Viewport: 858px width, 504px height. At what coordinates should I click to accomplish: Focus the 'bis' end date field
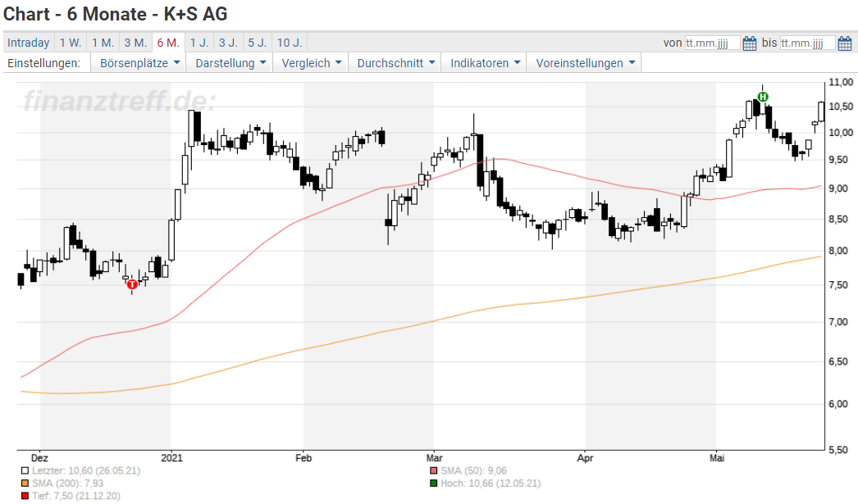point(808,43)
